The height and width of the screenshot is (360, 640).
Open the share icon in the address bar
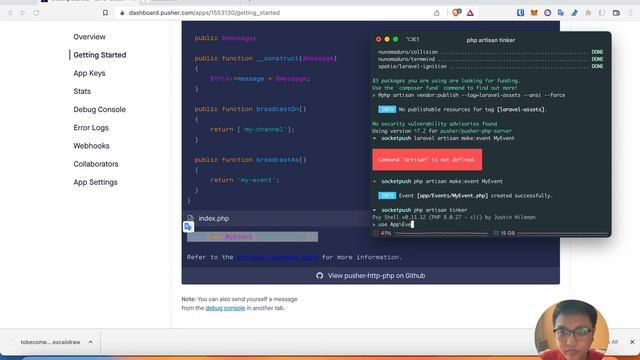pyautogui.click(x=437, y=13)
